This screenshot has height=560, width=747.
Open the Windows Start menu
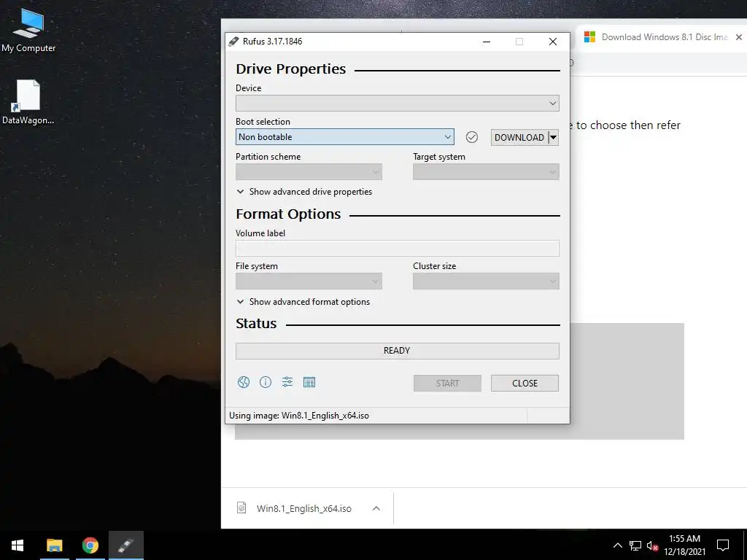pyautogui.click(x=18, y=545)
